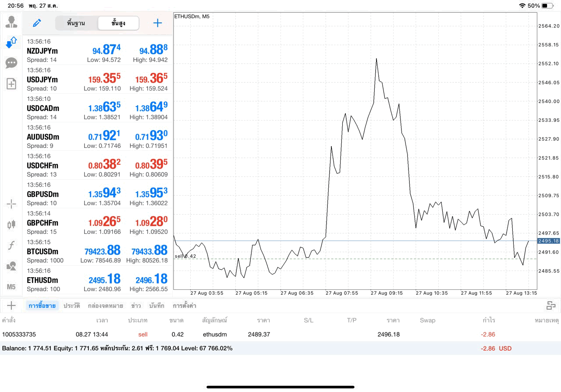Open the accounts profile icon
The width and height of the screenshot is (561, 392).
pyautogui.click(x=11, y=22)
